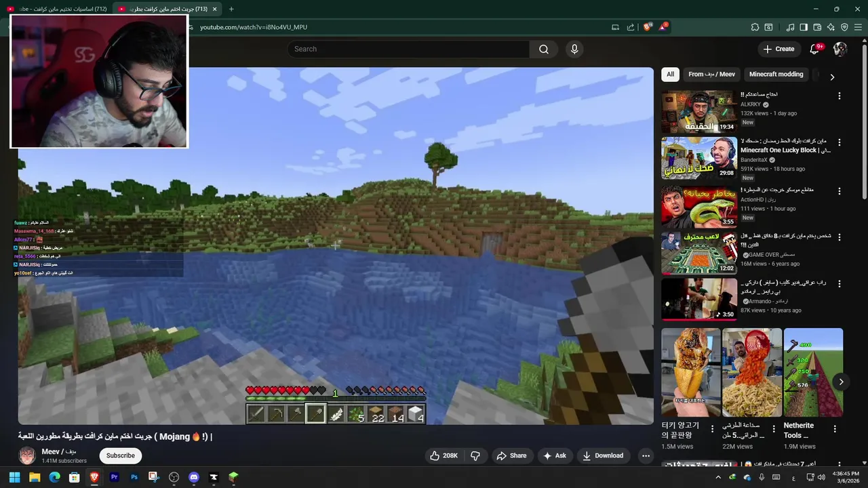This screenshot has height=488, width=868.
Task: Click the YouTube search magnifier button
Action: click(x=543, y=49)
